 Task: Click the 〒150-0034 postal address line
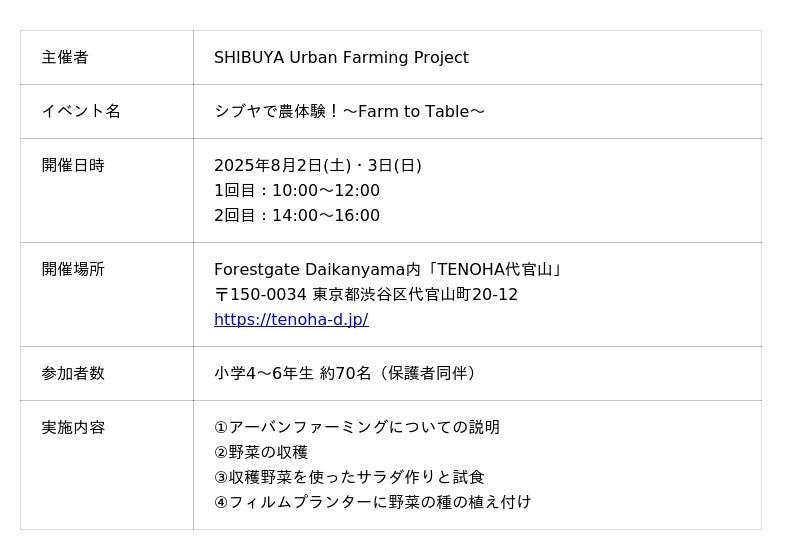tap(366, 295)
